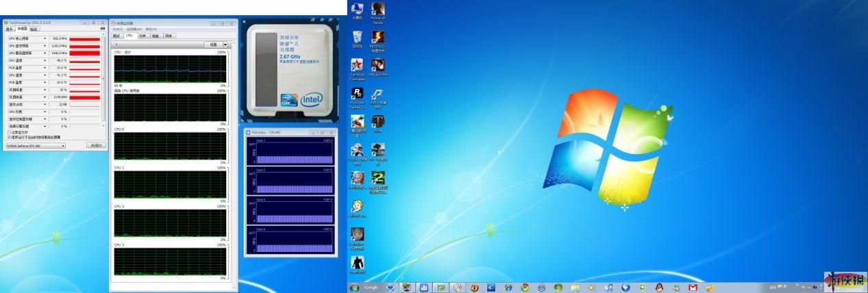Open the File menu in Resource Monitor
The height and width of the screenshot is (293, 868).
pyautogui.click(x=117, y=29)
